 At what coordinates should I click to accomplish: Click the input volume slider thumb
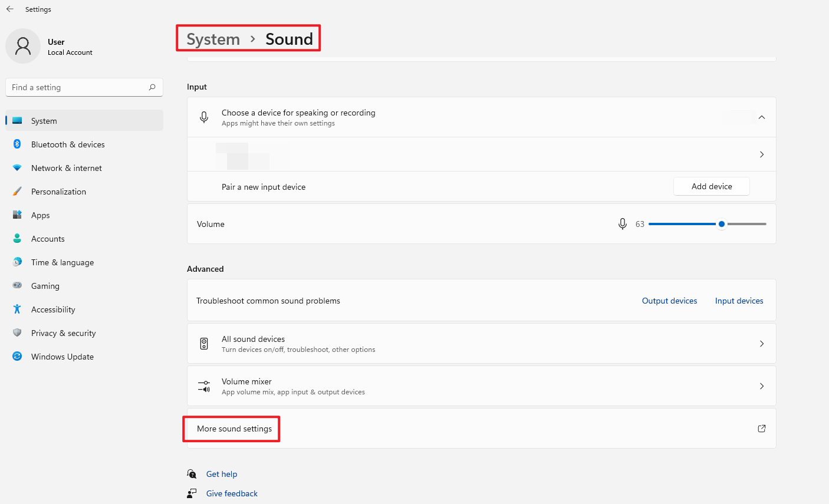(x=721, y=224)
